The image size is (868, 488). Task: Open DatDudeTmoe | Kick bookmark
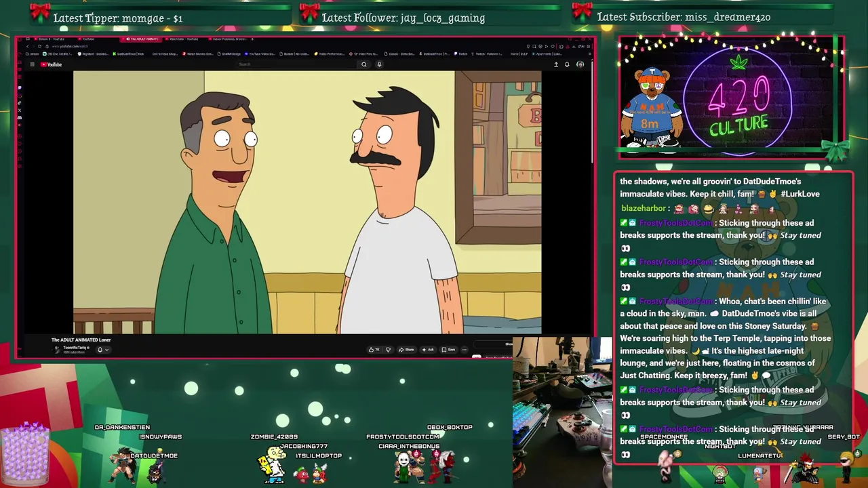(x=128, y=54)
